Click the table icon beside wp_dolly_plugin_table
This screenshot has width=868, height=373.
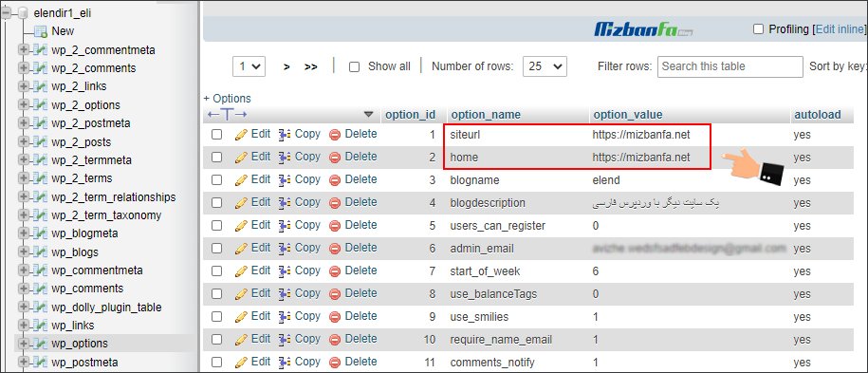point(40,308)
